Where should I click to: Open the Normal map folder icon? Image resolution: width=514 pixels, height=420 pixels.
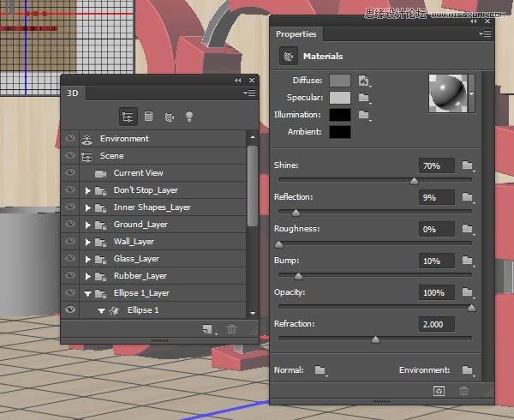coord(320,370)
